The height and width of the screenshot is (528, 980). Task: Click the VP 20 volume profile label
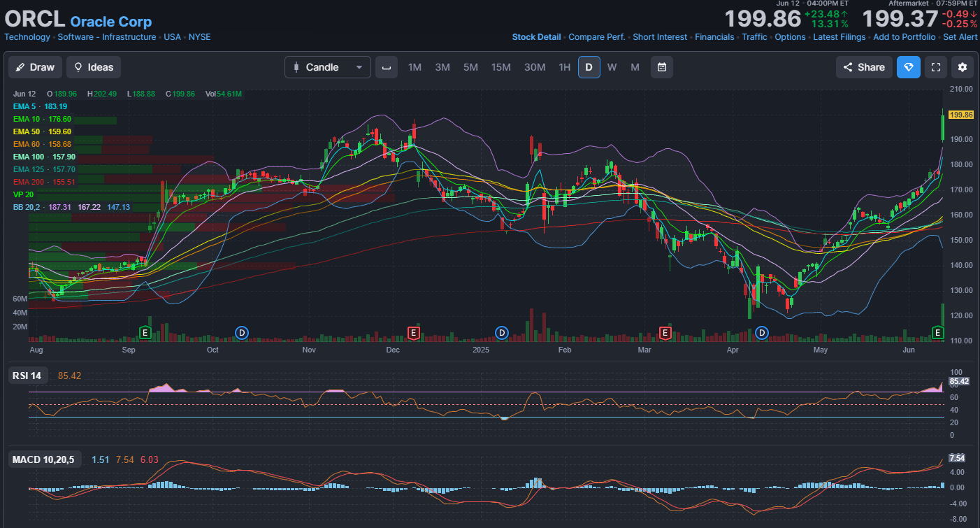[x=23, y=194]
